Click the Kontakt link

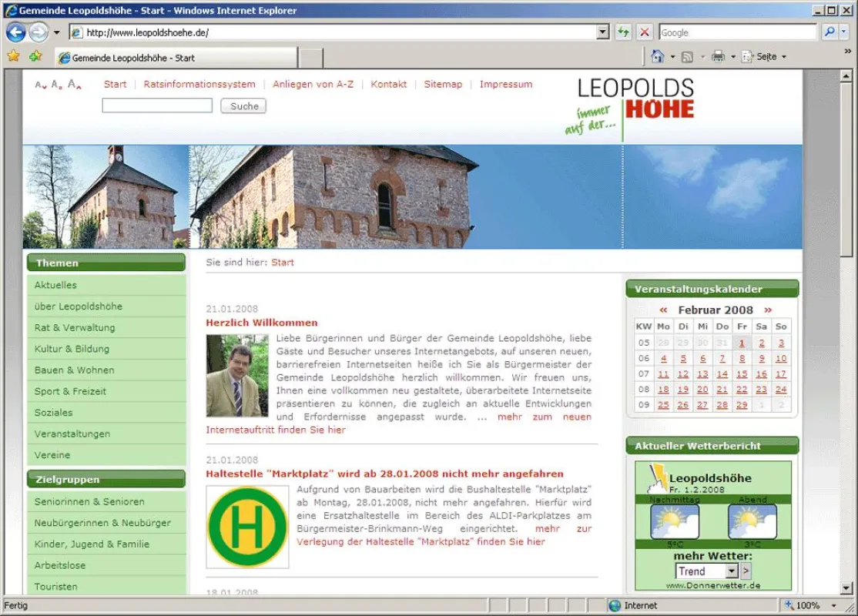(388, 84)
